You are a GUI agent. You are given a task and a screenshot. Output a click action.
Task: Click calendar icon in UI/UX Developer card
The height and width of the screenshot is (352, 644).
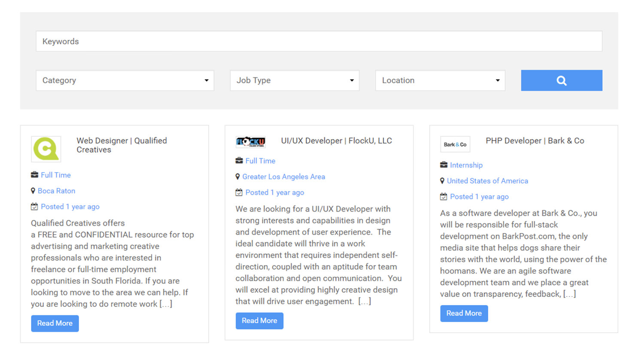pyautogui.click(x=239, y=193)
